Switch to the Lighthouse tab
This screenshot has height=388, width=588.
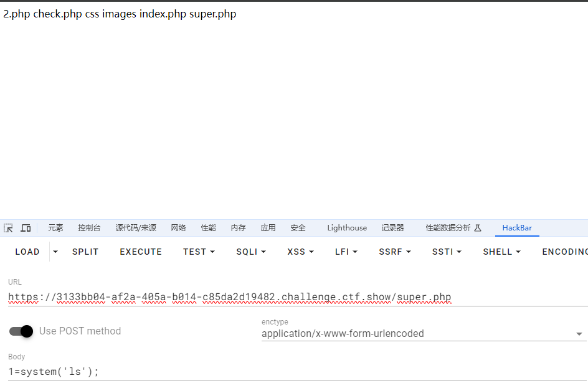[347, 228]
